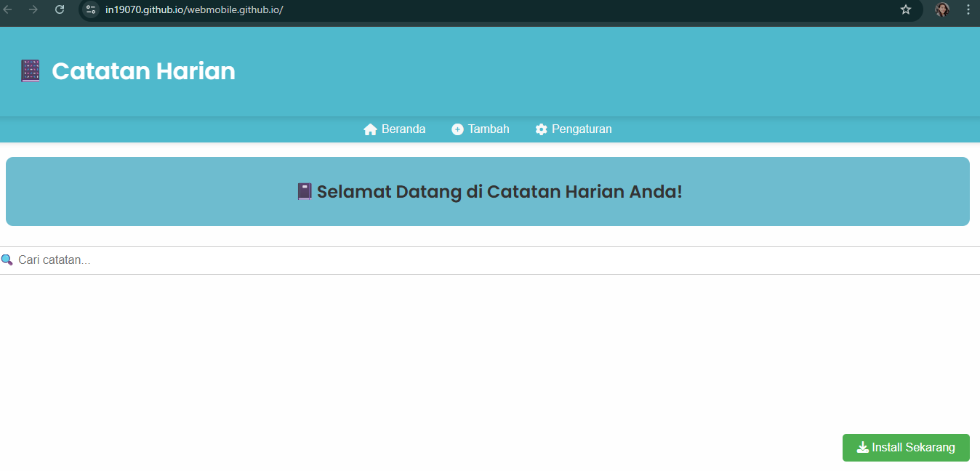Click the notebook icon beside Catatan Harian
Screen dimensions: 980x471
coord(31,71)
